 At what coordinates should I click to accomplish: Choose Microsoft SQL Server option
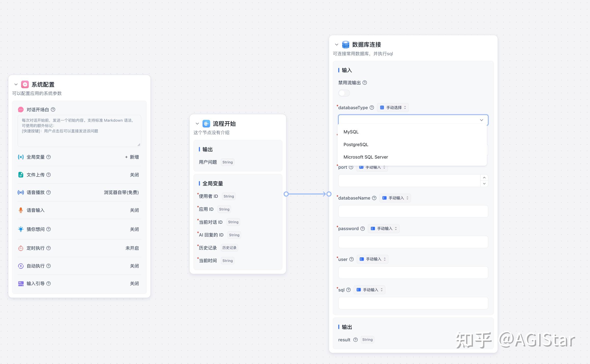(366, 157)
